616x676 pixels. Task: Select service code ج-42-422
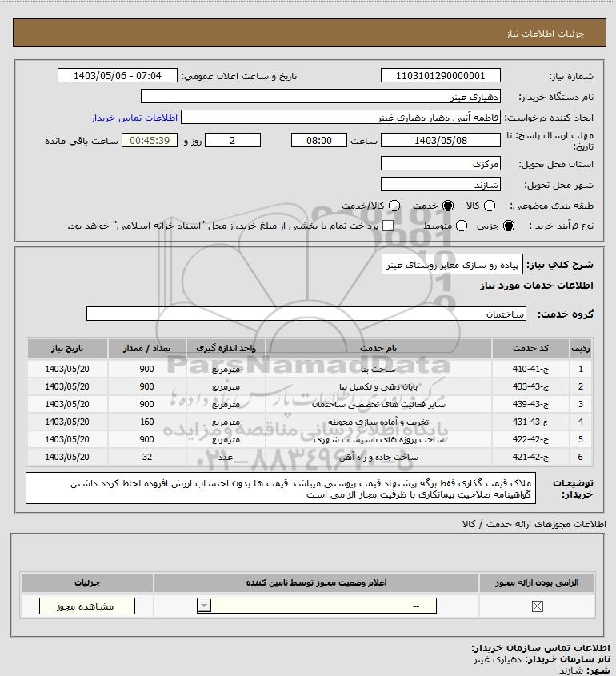pos(530,439)
